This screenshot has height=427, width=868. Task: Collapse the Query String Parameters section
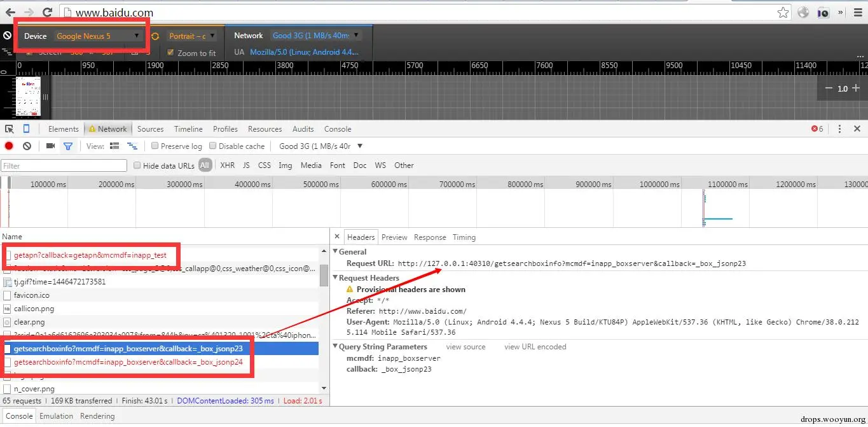click(x=336, y=347)
